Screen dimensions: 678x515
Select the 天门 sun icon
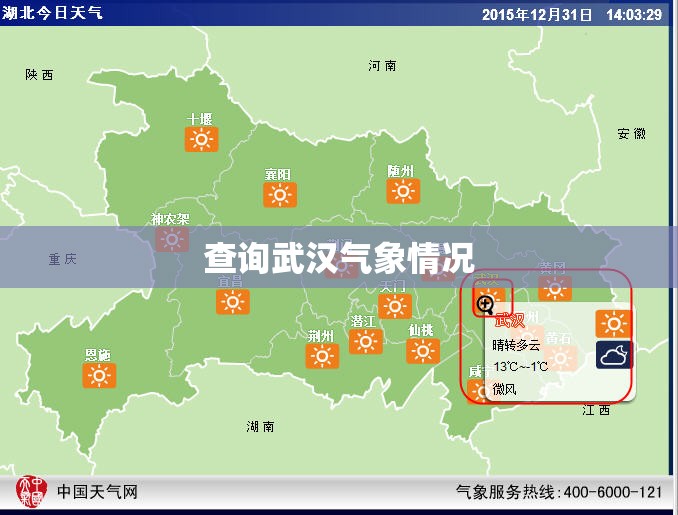(395, 306)
